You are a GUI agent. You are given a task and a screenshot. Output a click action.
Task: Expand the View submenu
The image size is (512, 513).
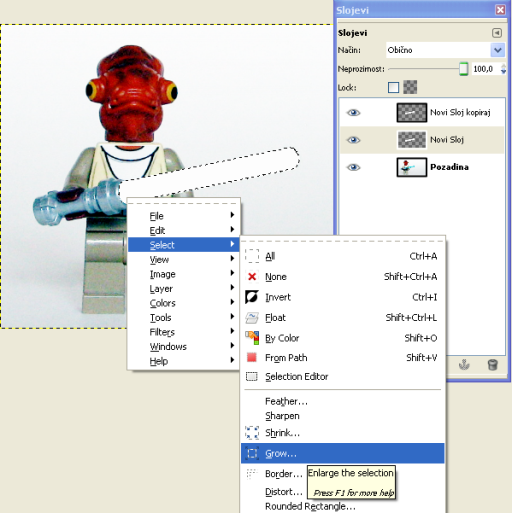pos(232,258)
